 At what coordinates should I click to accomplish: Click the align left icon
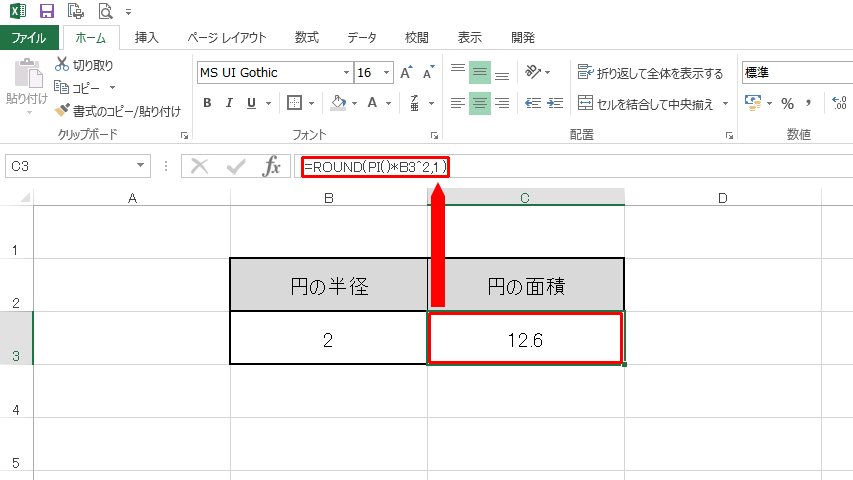click(458, 103)
